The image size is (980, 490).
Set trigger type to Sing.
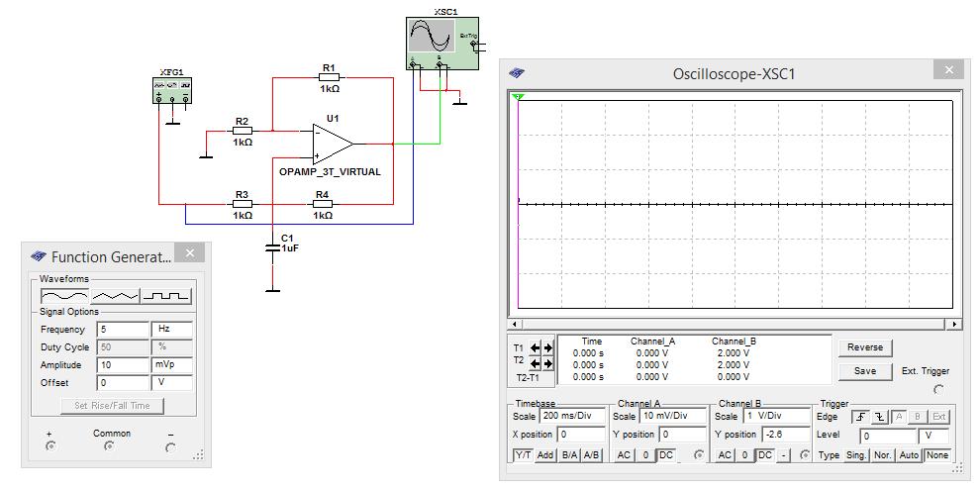856,455
